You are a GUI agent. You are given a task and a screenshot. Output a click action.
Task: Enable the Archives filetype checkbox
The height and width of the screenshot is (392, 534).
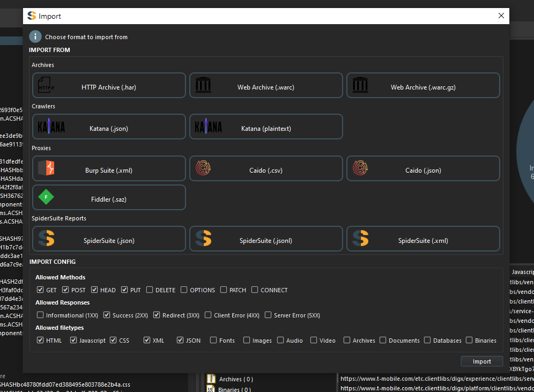click(347, 340)
